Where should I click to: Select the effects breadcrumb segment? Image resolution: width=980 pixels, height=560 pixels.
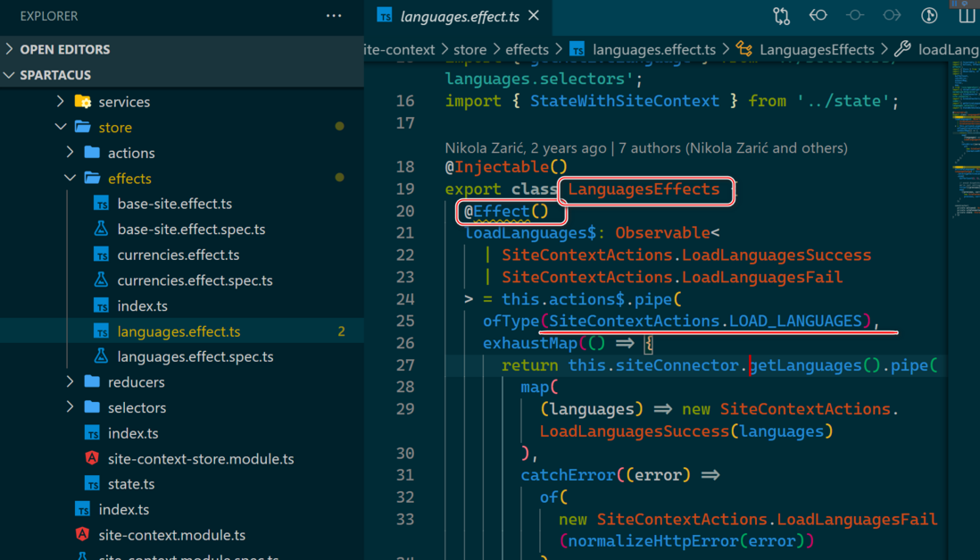527,49
